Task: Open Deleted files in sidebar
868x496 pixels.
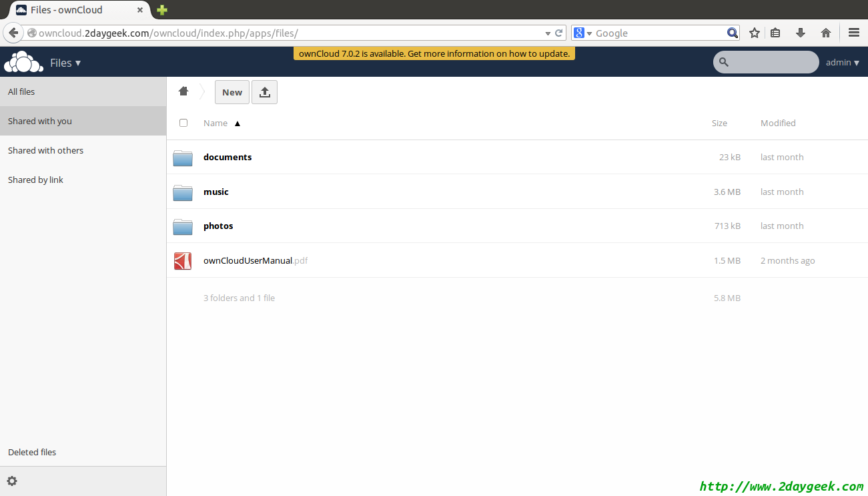Action: point(32,452)
